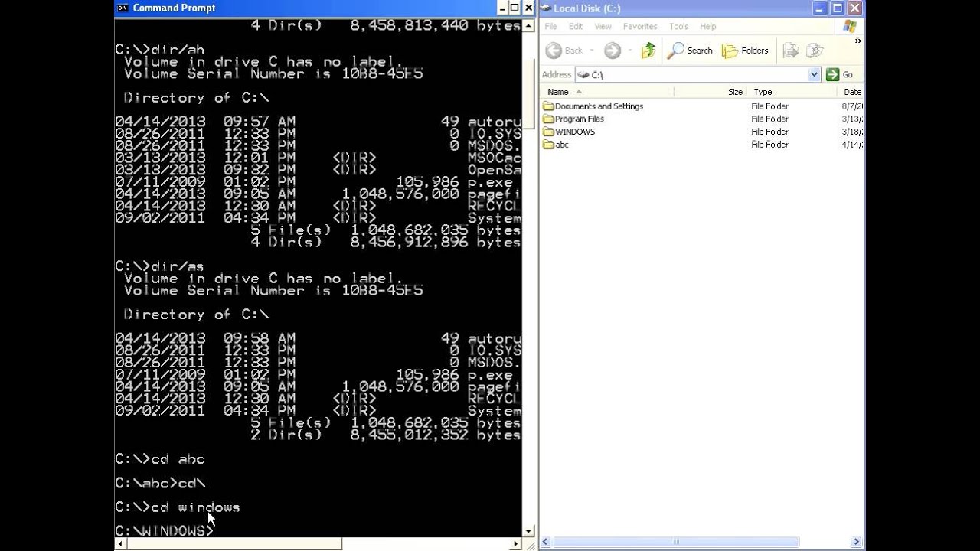Open the View menu in Explorer

tap(603, 26)
